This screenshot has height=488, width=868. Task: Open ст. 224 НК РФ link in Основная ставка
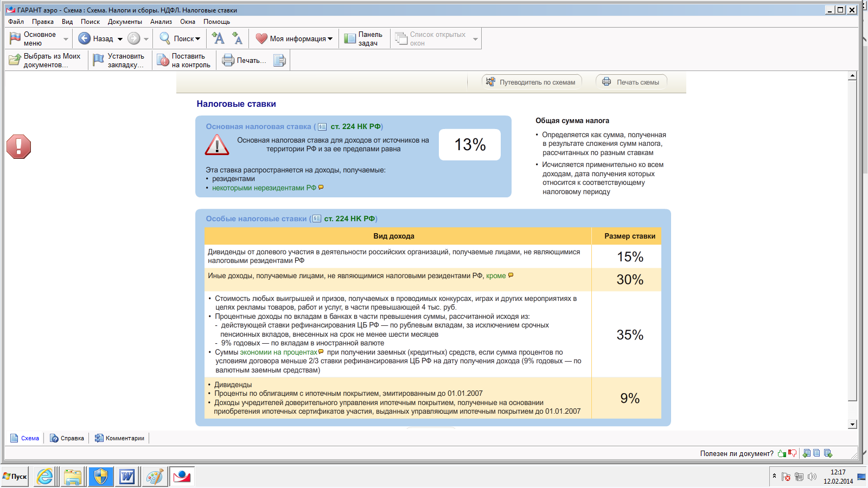(x=355, y=126)
